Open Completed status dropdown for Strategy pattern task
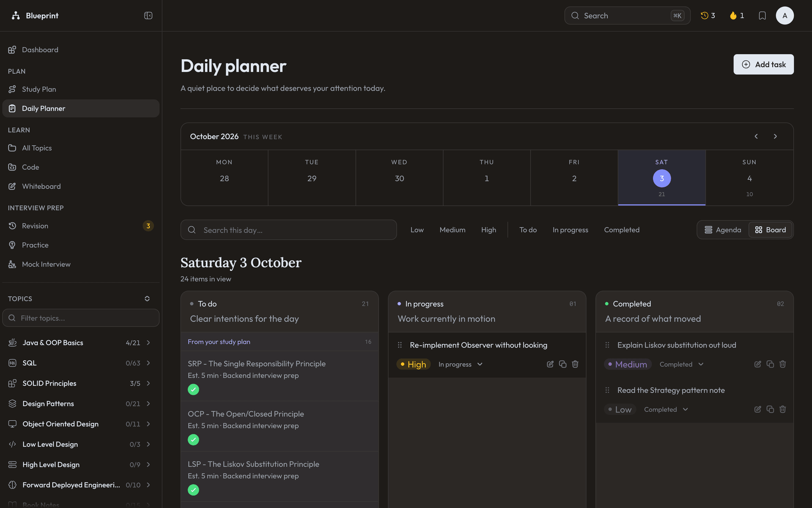Screen dimensions: 812x508 coord(666,409)
